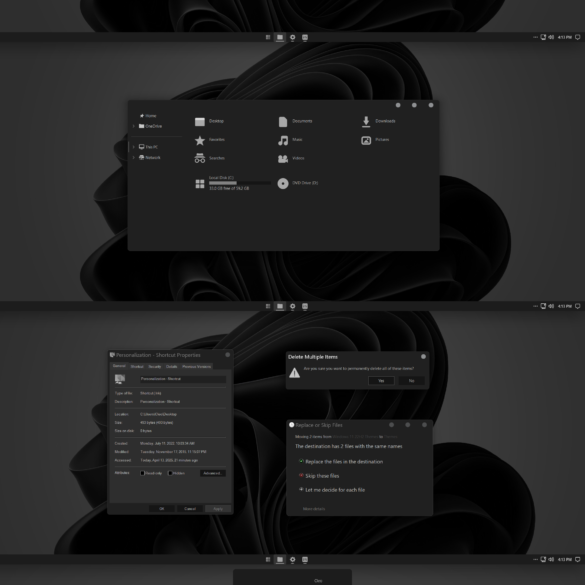Close the Personalization Shortcut Properties dialog
The image size is (585, 585).
point(228,355)
